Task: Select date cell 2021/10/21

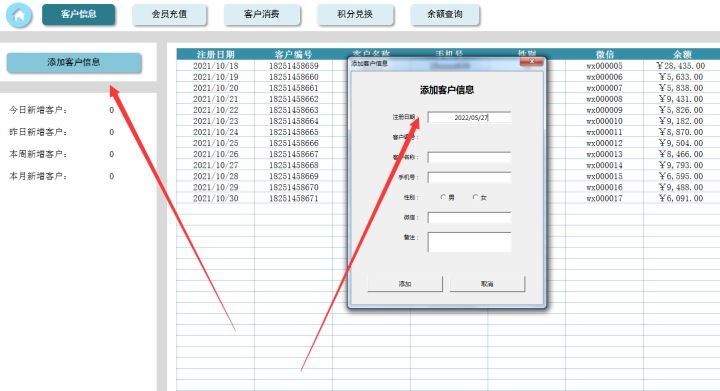Action: 215,99
